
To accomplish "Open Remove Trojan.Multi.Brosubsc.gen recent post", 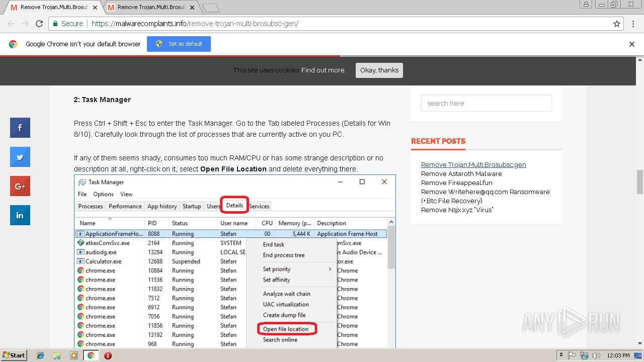I will pyautogui.click(x=473, y=164).
